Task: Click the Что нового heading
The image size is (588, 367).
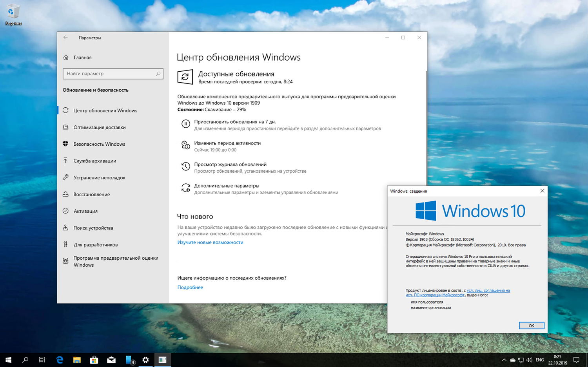Action: (x=195, y=217)
